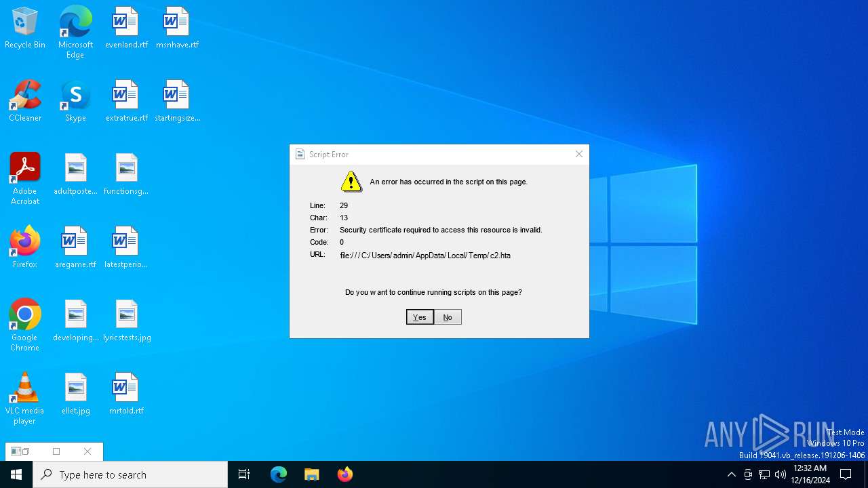Open the Windows Start menu

[16, 474]
